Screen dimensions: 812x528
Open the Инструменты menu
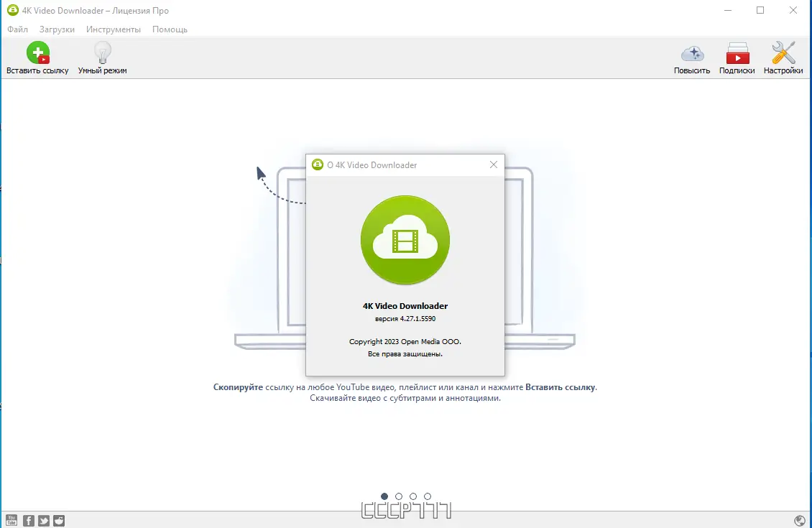(114, 29)
